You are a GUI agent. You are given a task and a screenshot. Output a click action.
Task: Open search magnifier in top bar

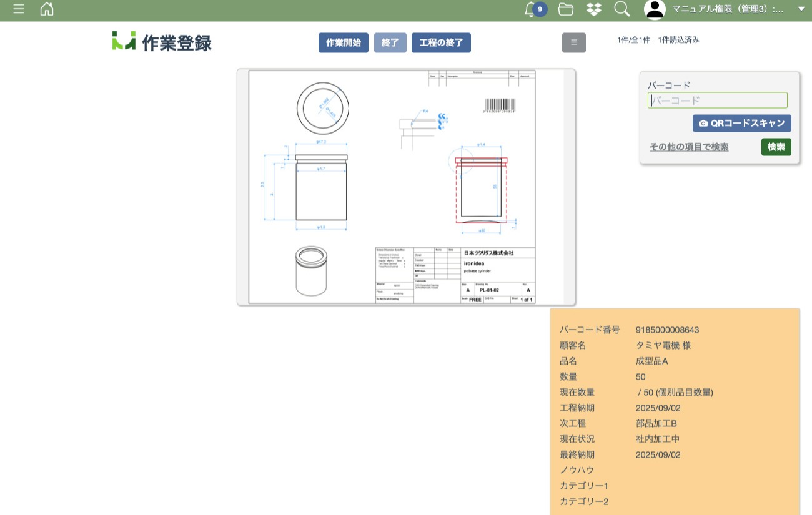(x=621, y=9)
